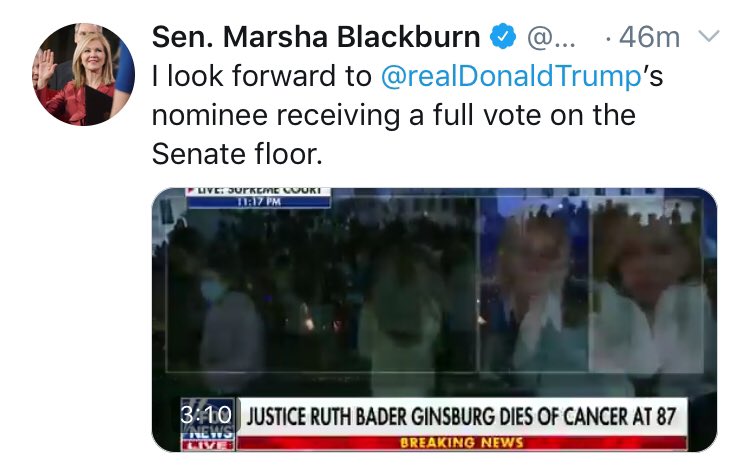Viewport: 750px width, 467px height.
Task: Select the Justice Ruth Bader Ginsburg headline
Action: (x=462, y=417)
